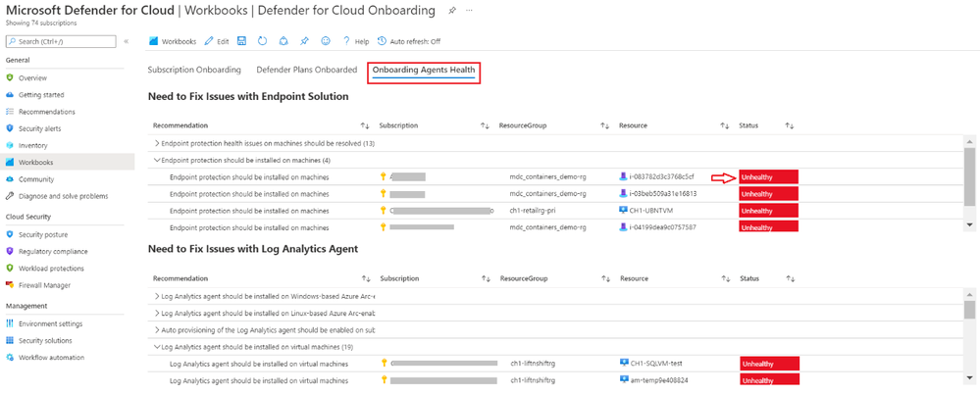Click ch1-retailrg-pri resource group cell
The image size is (980, 395).
pos(533,211)
